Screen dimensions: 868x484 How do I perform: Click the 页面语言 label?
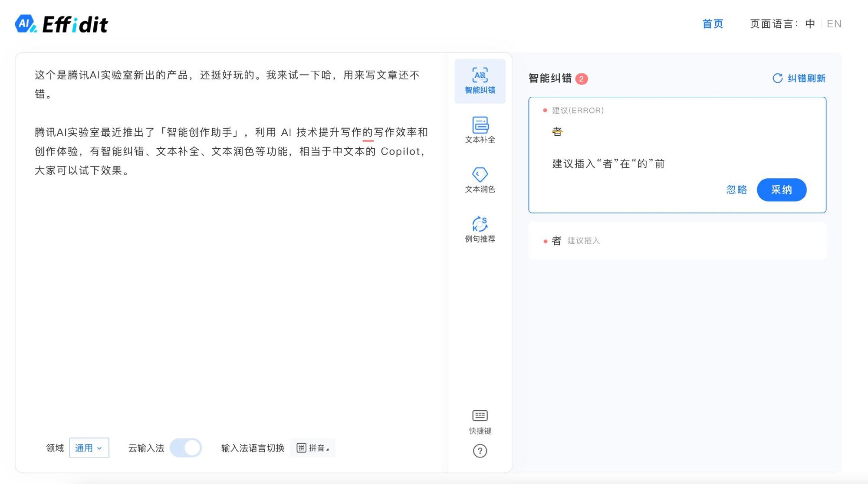(774, 24)
